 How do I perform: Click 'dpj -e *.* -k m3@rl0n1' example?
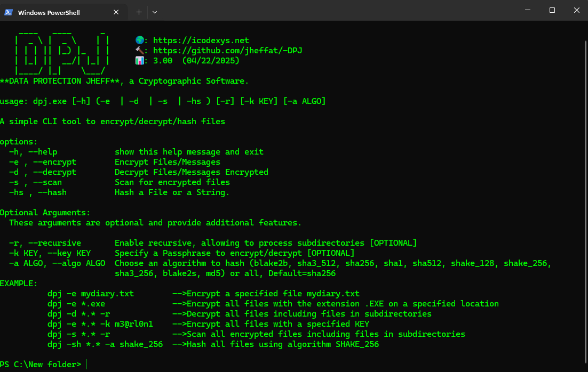(x=208, y=324)
